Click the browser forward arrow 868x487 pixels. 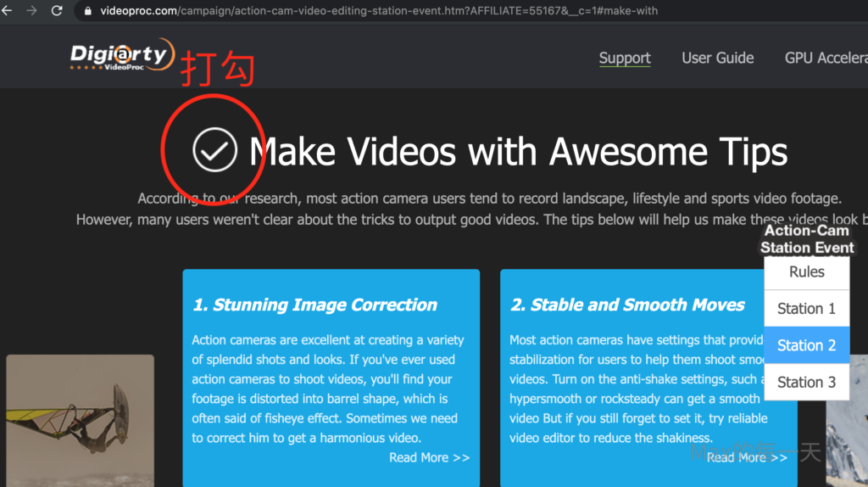pos(32,11)
